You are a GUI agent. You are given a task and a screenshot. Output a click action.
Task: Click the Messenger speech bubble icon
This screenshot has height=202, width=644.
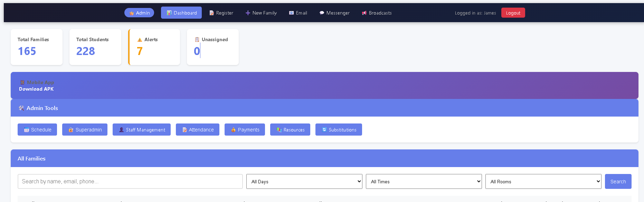click(322, 13)
